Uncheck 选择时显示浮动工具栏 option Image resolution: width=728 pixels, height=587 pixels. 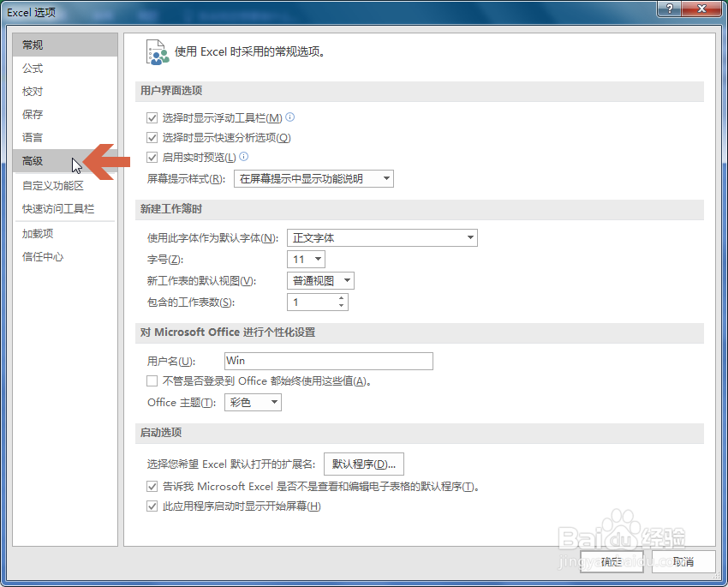152,117
